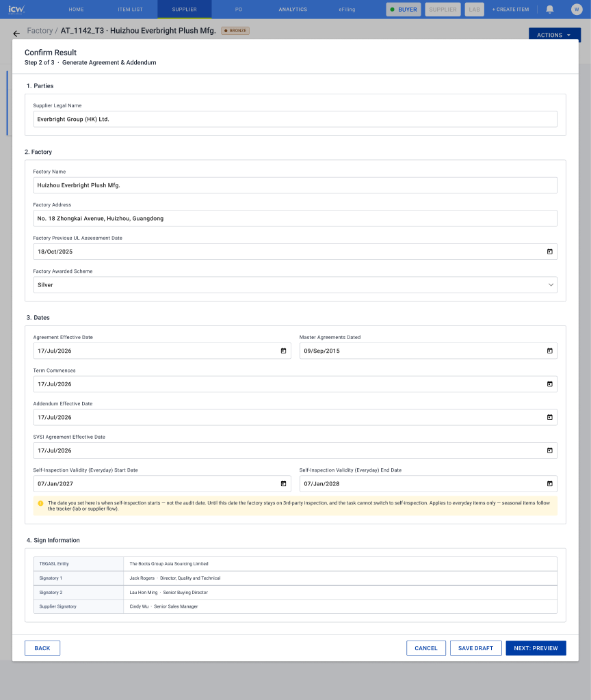
Task: Open calendar for Master Agreements Dated
Action: click(x=550, y=351)
